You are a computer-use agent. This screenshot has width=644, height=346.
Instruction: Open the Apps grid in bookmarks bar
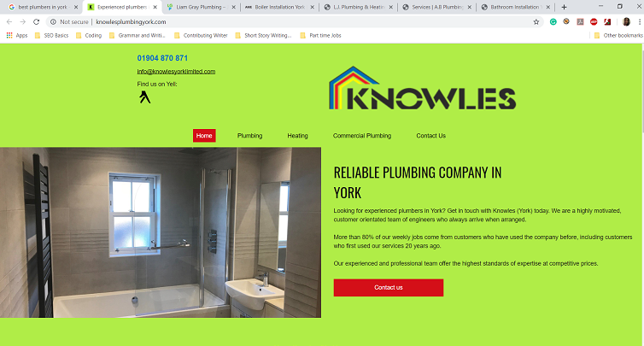[17, 35]
